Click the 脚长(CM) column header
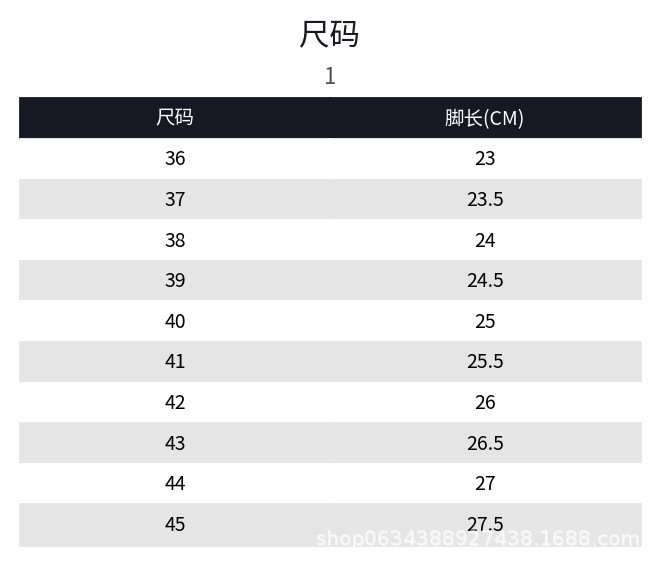 point(485,117)
